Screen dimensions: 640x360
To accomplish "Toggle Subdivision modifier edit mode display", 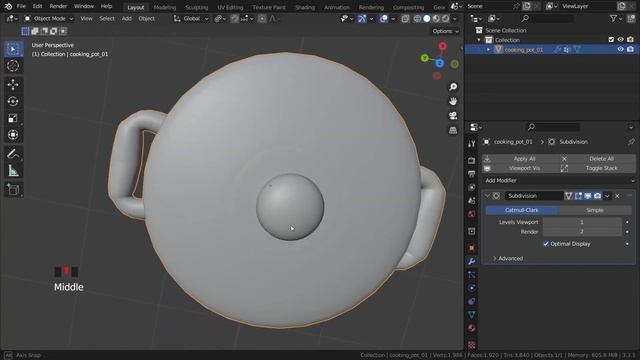I will [578, 196].
